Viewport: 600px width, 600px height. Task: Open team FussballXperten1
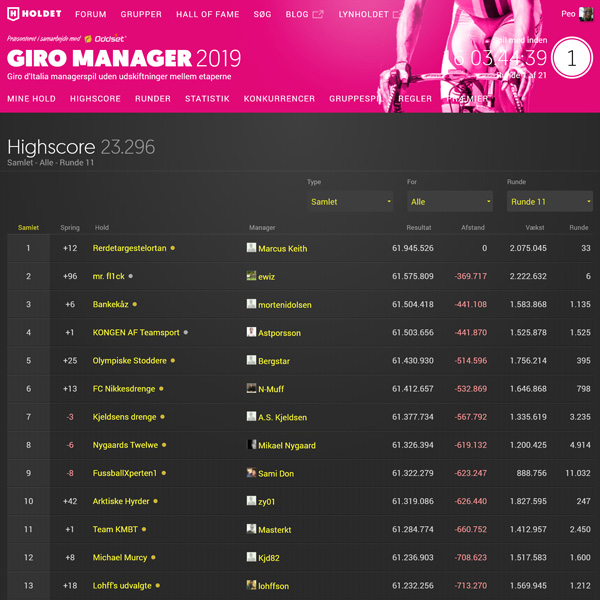point(125,473)
